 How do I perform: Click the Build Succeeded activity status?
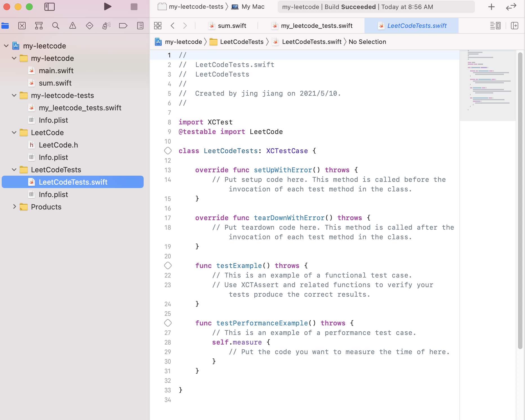pyautogui.click(x=376, y=7)
